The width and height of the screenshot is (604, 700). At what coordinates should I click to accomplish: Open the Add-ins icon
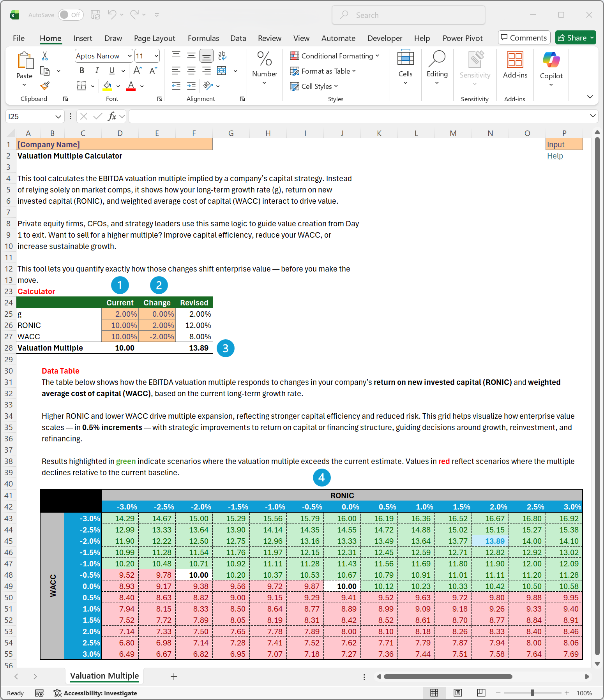(x=515, y=65)
